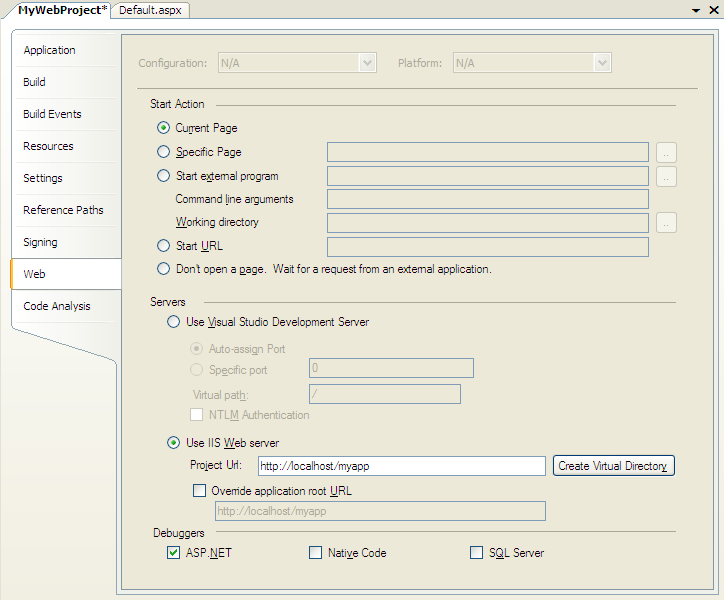
Task: Check the Native Code debugger option
Action: [x=316, y=553]
